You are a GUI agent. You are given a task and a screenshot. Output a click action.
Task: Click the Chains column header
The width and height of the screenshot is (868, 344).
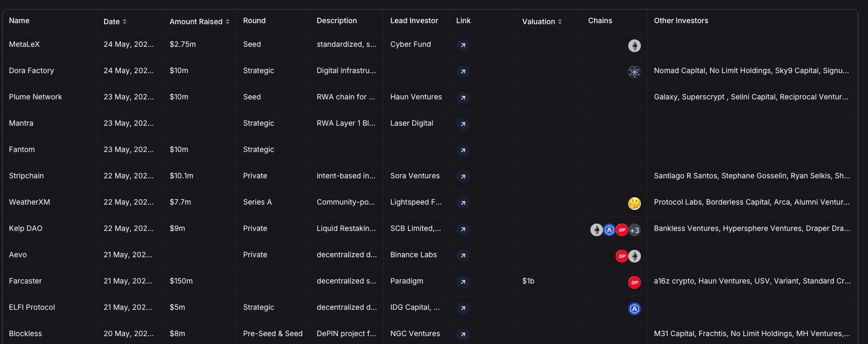600,21
